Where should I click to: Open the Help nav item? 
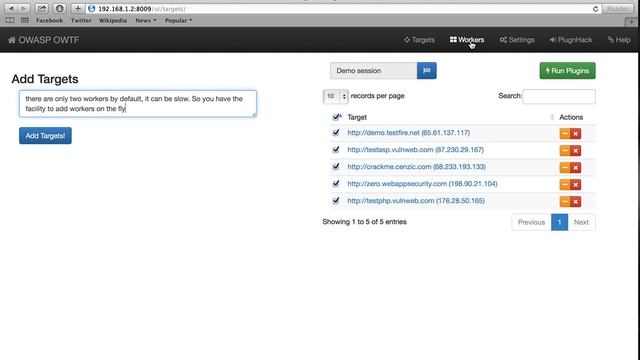click(619, 40)
